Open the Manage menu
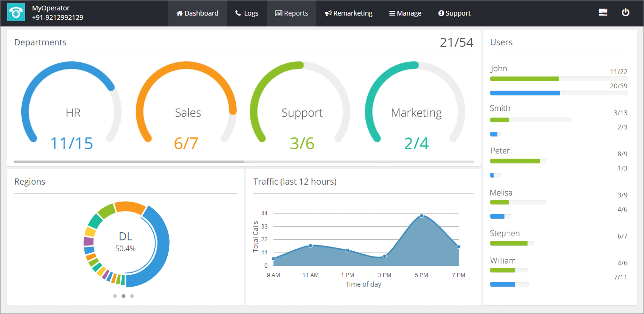 [x=405, y=13]
